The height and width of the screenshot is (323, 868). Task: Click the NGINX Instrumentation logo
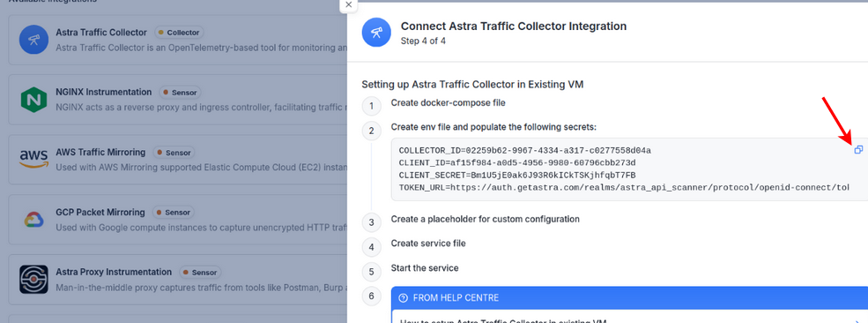coord(34,99)
